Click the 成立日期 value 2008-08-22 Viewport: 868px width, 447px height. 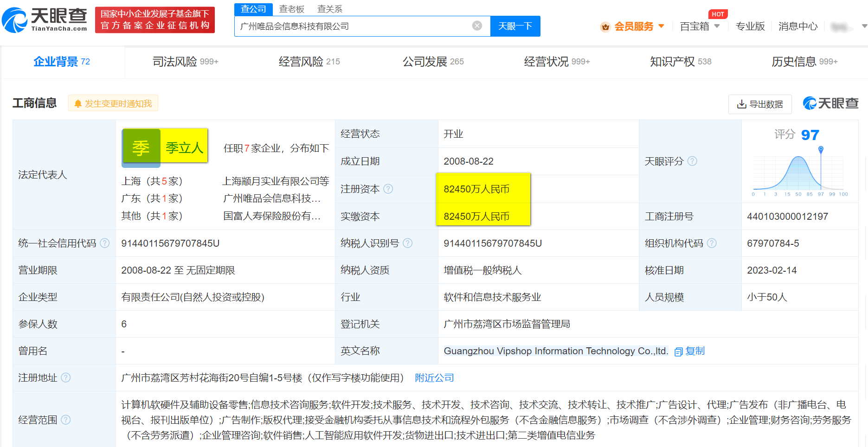point(469,161)
